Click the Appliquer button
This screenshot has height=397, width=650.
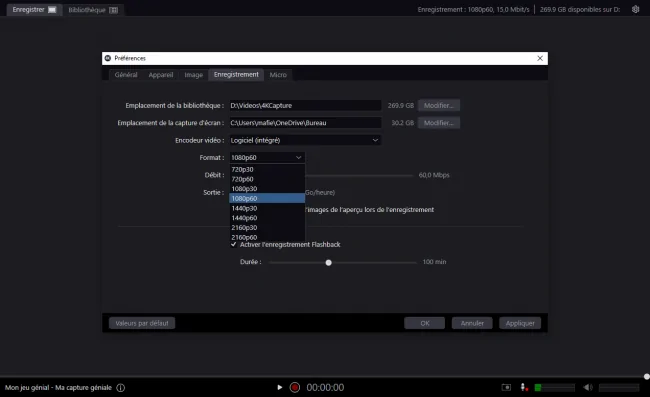520,323
